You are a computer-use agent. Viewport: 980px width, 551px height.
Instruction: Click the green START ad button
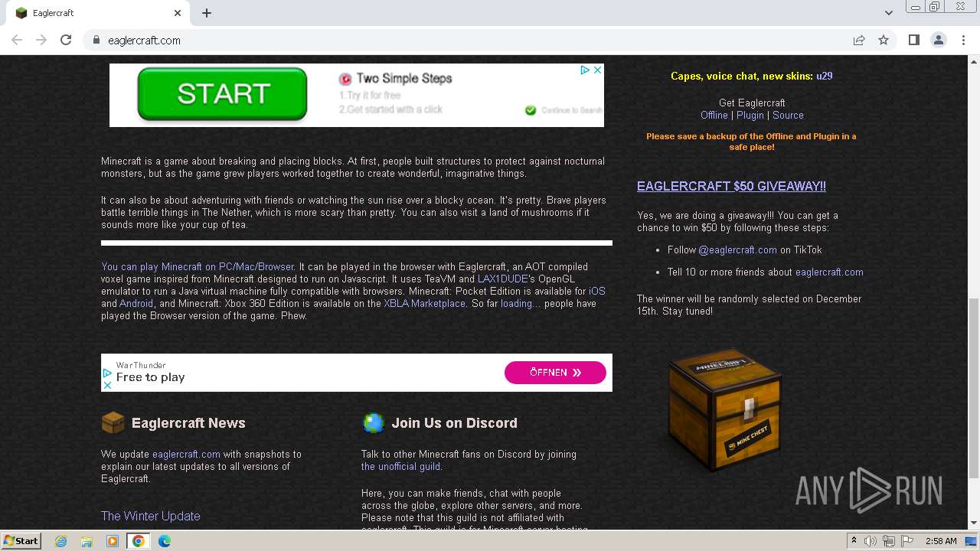223,94
